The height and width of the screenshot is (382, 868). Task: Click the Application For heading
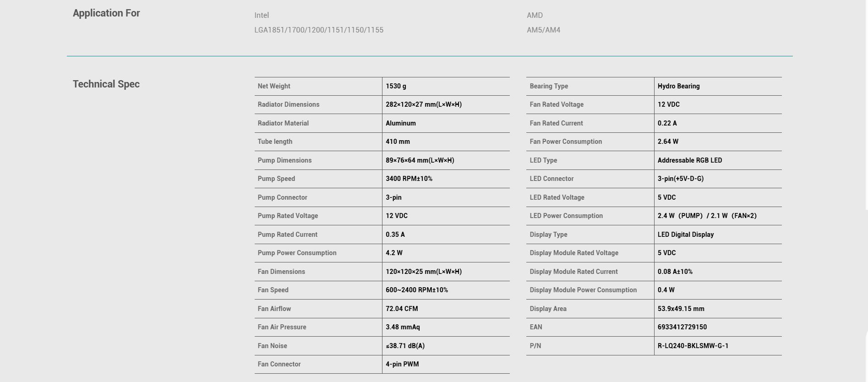(106, 13)
